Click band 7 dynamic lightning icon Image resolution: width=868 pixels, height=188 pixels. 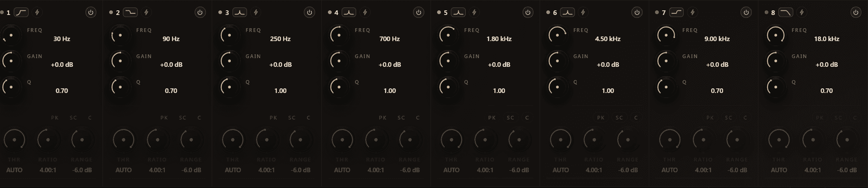[x=692, y=12]
